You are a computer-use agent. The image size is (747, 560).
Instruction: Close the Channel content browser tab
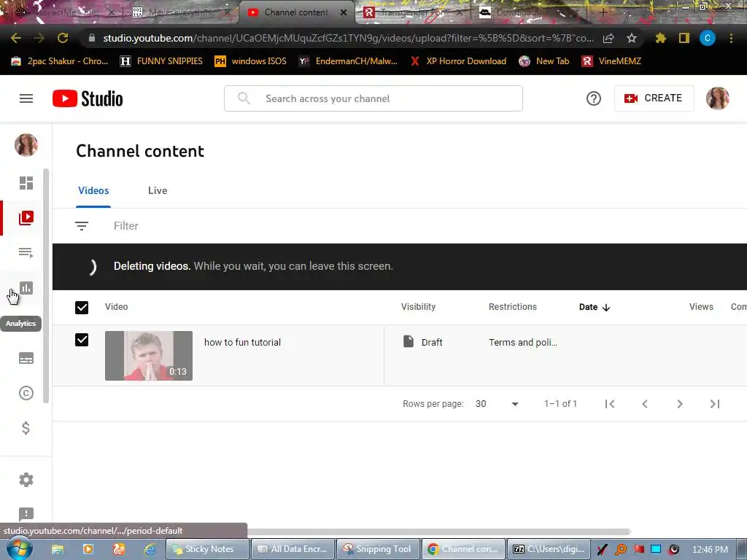point(344,12)
